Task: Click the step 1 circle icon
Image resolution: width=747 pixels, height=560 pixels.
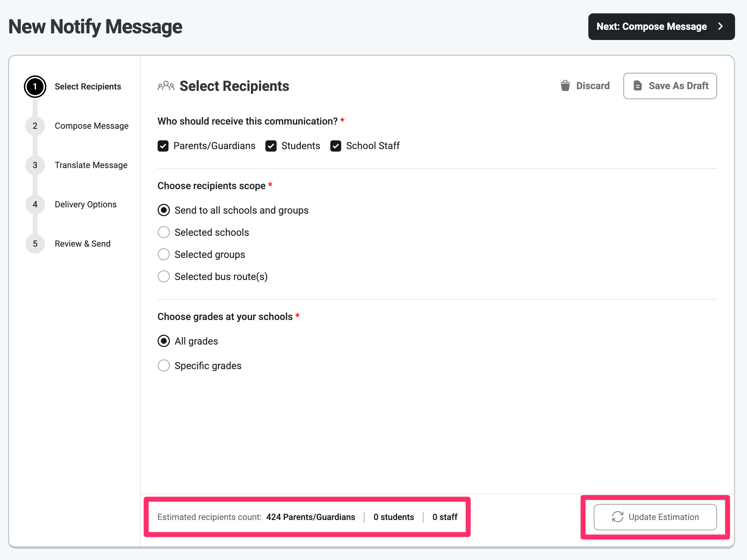Action: [x=35, y=87]
